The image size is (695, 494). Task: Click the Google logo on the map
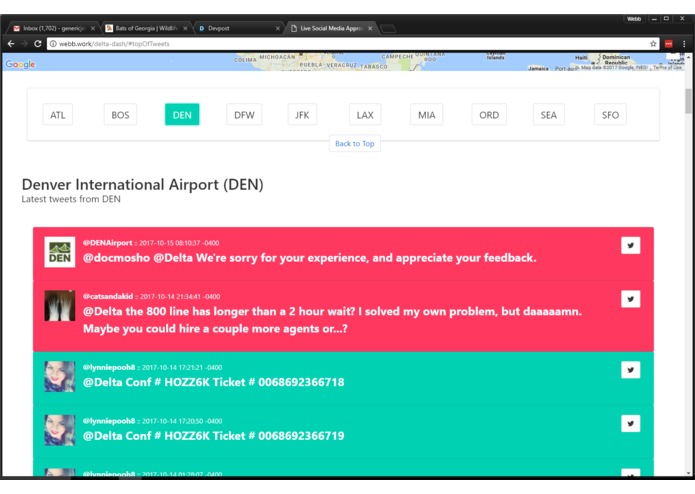pos(20,64)
